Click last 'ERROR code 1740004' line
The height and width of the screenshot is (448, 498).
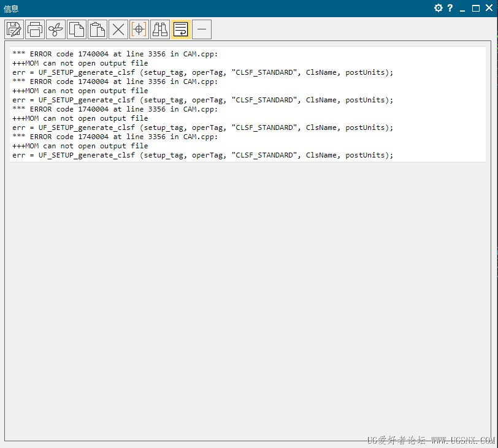(115, 137)
